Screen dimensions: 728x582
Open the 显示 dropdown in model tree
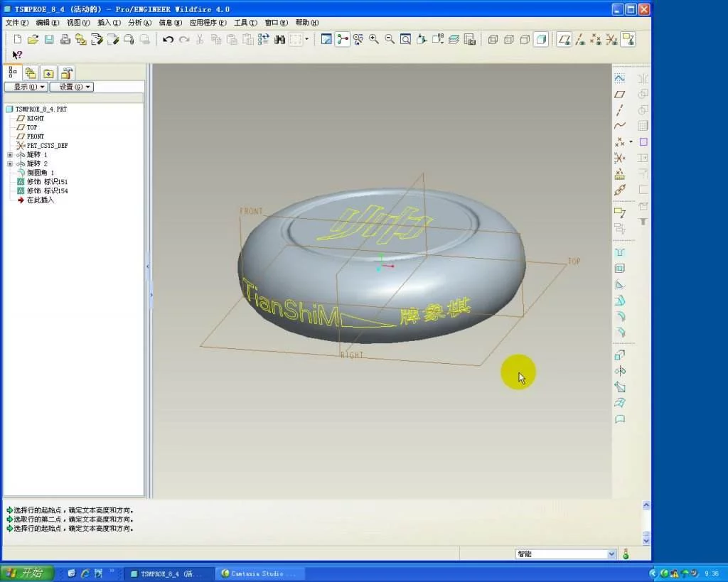26,87
